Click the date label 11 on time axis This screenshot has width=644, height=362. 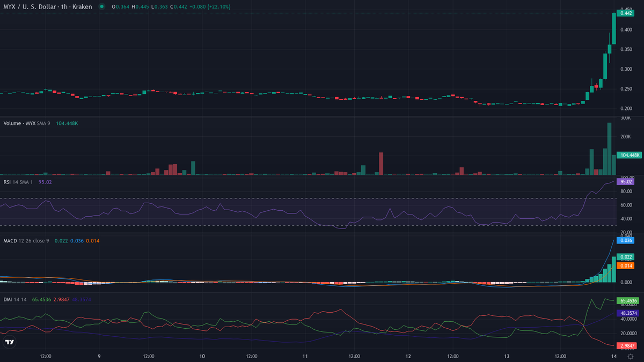tap(305, 356)
